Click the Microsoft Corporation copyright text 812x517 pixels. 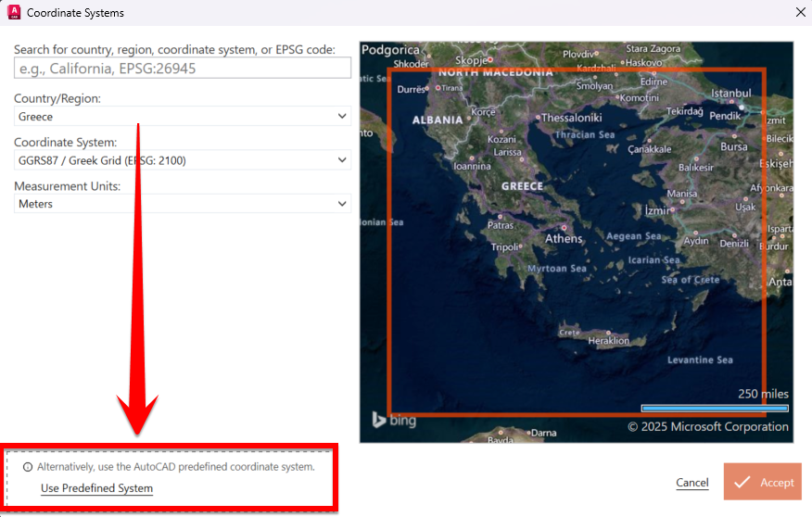[708, 426]
